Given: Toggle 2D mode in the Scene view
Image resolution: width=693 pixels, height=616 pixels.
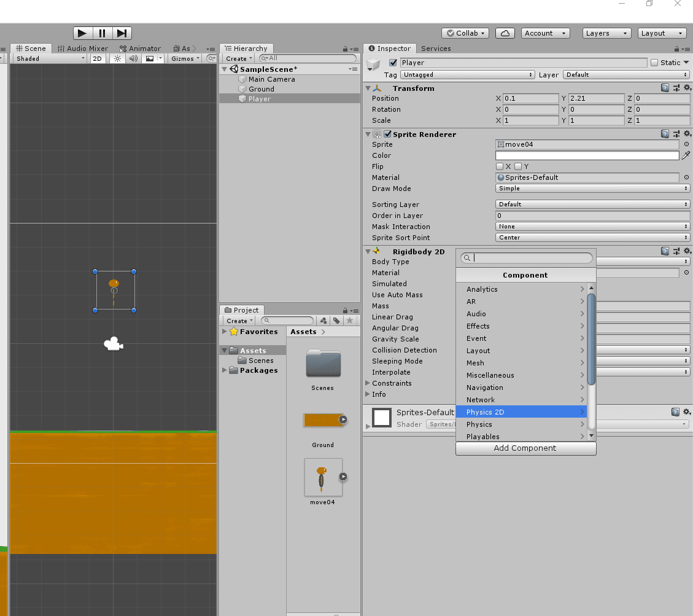Looking at the screenshot, I should pyautogui.click(x=97, y=58).
